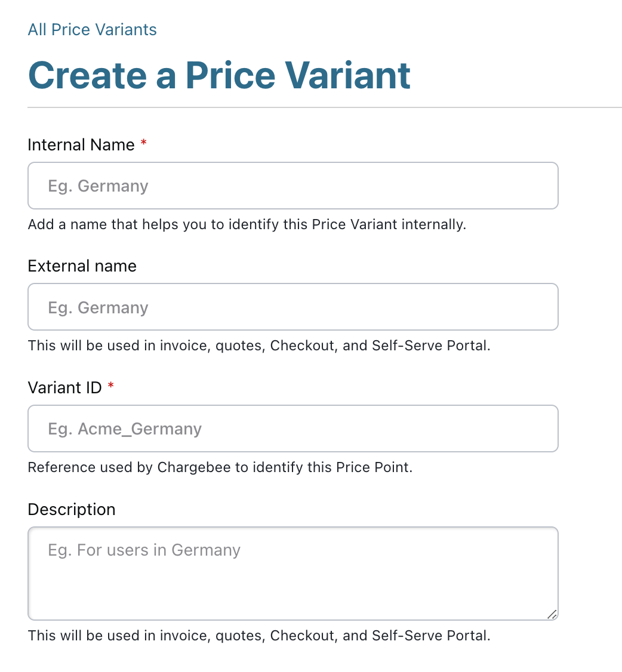Click helper text below the Description box
622x672 pixels.
point(258,636)
